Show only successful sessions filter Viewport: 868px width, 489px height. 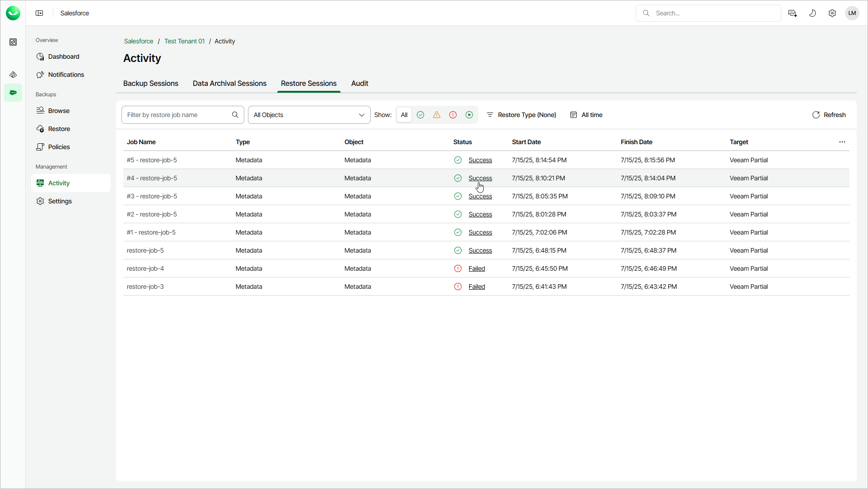[x=420, y=115]
